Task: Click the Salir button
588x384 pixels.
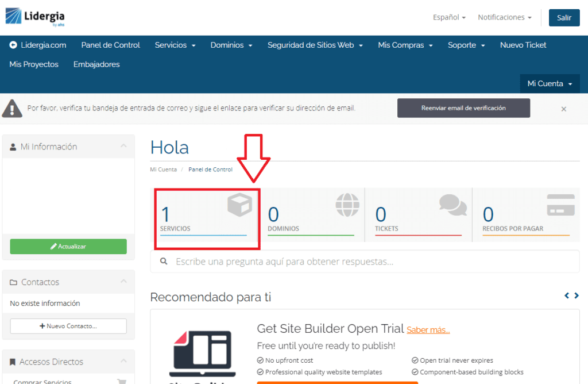Action: (x=564, y=18)
